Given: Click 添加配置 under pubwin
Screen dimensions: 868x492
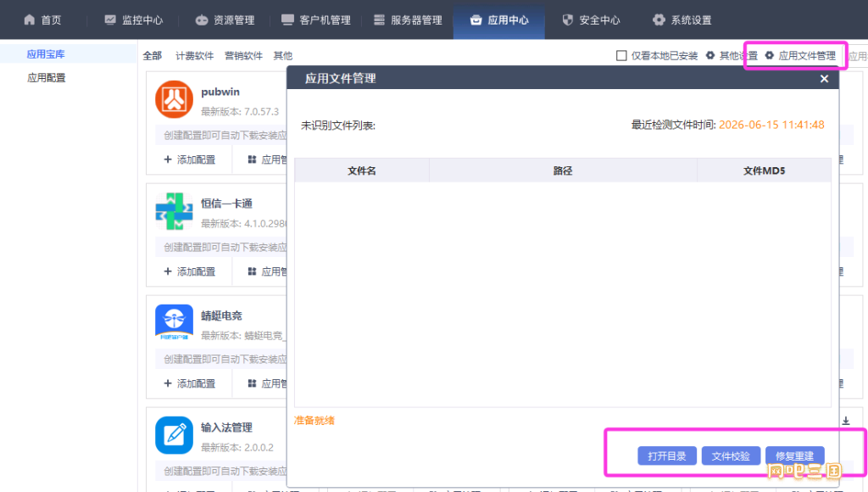Looking at the screenshot, I should tap(189, 159).
